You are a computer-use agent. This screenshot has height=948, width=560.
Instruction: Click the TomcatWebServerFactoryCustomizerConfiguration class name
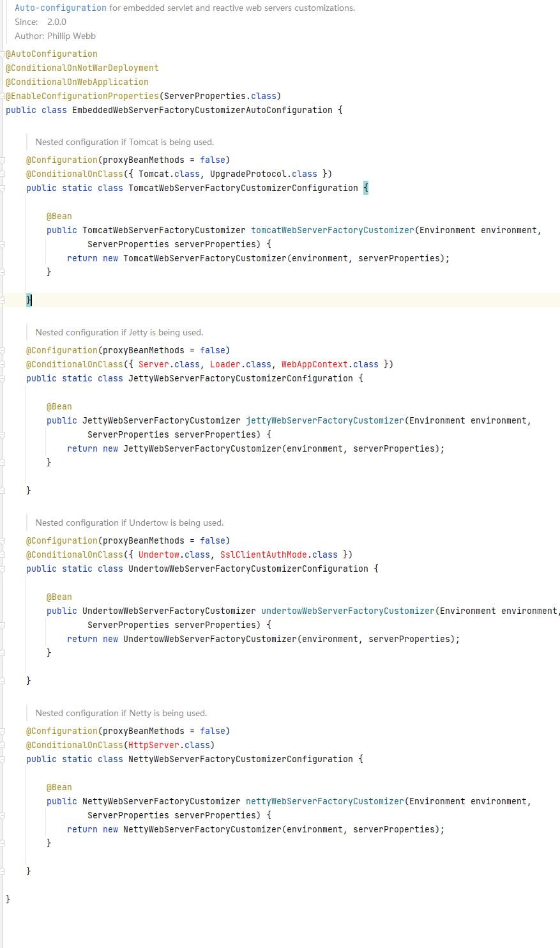(243, 188)
